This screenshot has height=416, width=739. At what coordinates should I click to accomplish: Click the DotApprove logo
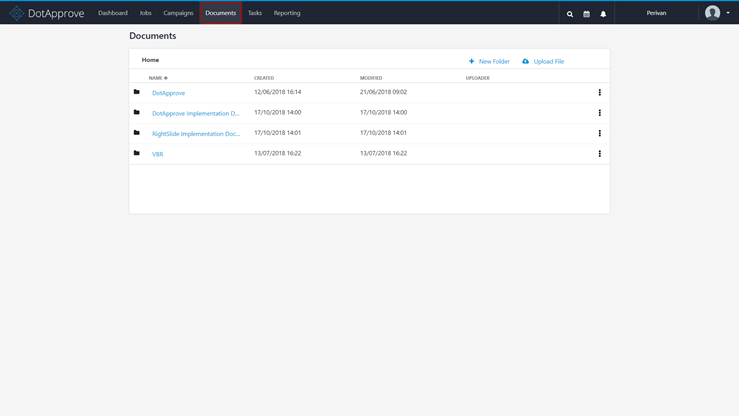(47, 13)
